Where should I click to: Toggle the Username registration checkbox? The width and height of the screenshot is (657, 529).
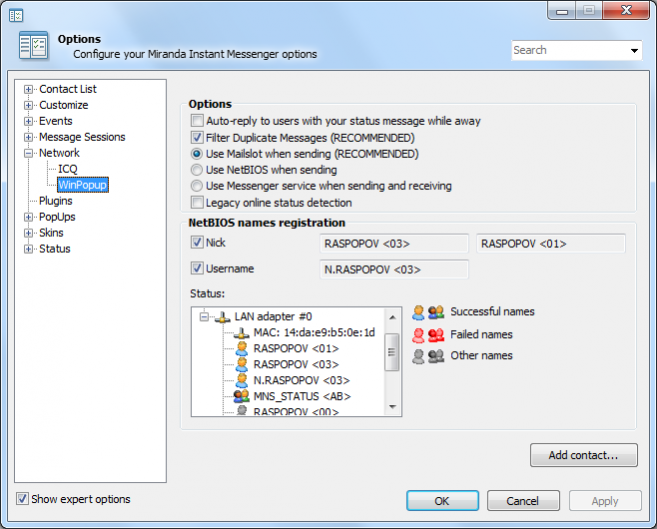(x=197, y=268)
